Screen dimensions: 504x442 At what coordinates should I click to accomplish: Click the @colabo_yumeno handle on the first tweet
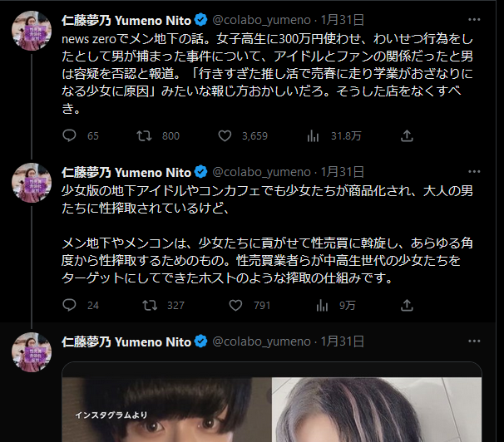[x=262, y=20]
